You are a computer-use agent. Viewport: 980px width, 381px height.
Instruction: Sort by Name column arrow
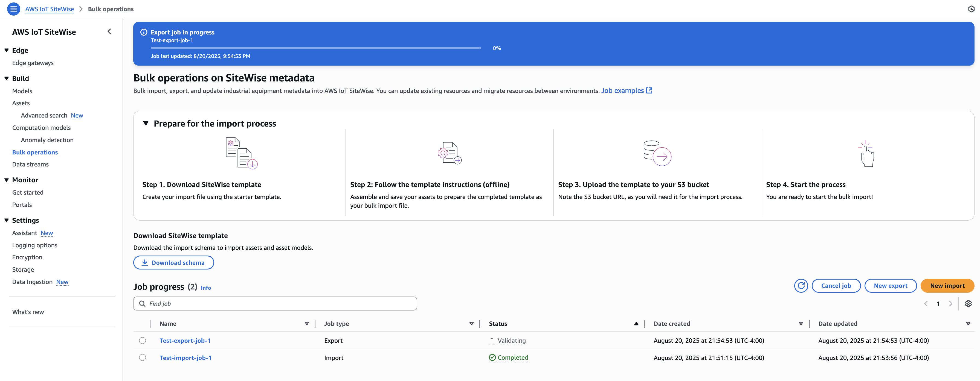coord(307,324)
